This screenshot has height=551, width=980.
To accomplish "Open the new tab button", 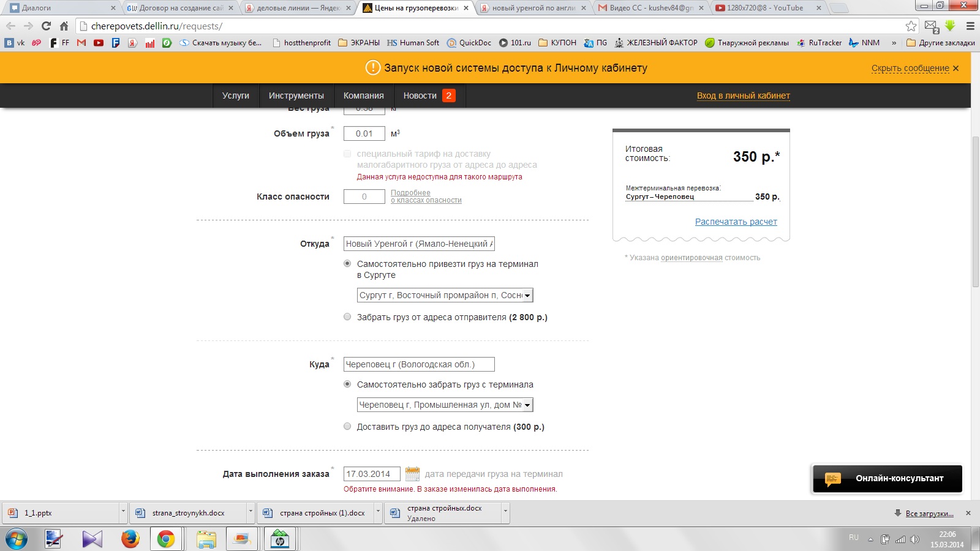I will pos(839,8).
